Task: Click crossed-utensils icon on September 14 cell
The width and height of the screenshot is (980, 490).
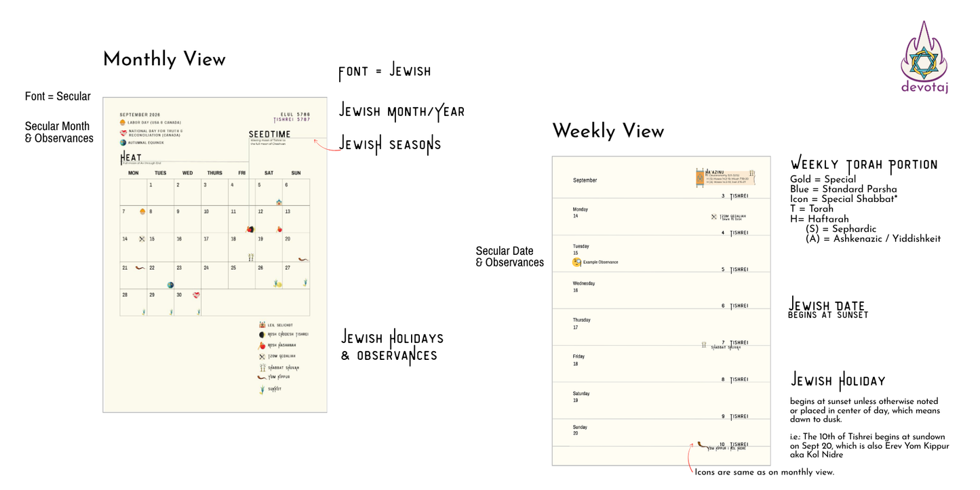Action: point(142,239)
